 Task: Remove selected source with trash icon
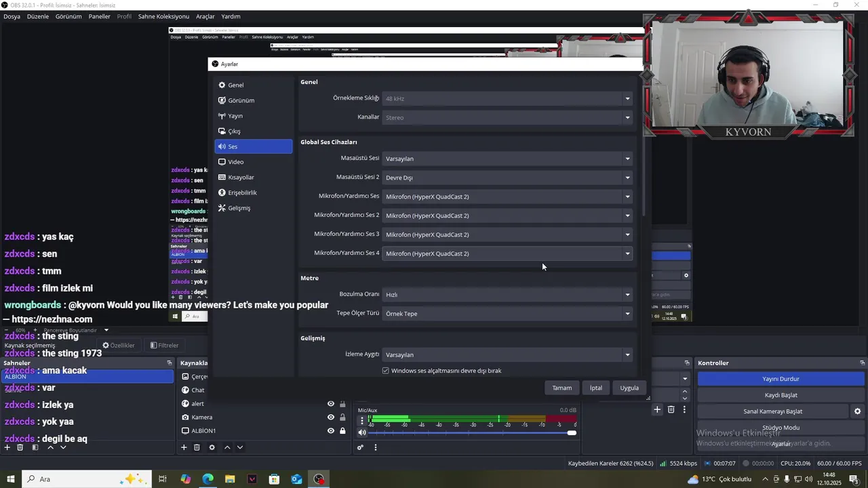197,447
